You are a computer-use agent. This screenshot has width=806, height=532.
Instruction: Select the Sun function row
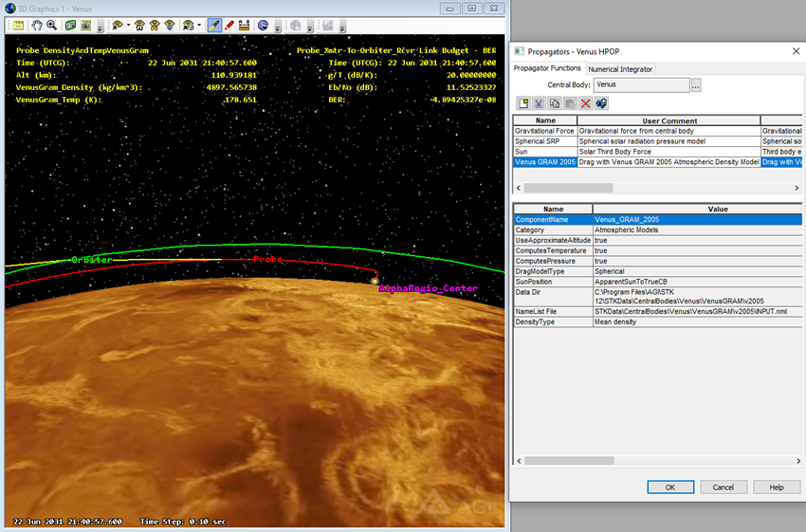[657, 152]
